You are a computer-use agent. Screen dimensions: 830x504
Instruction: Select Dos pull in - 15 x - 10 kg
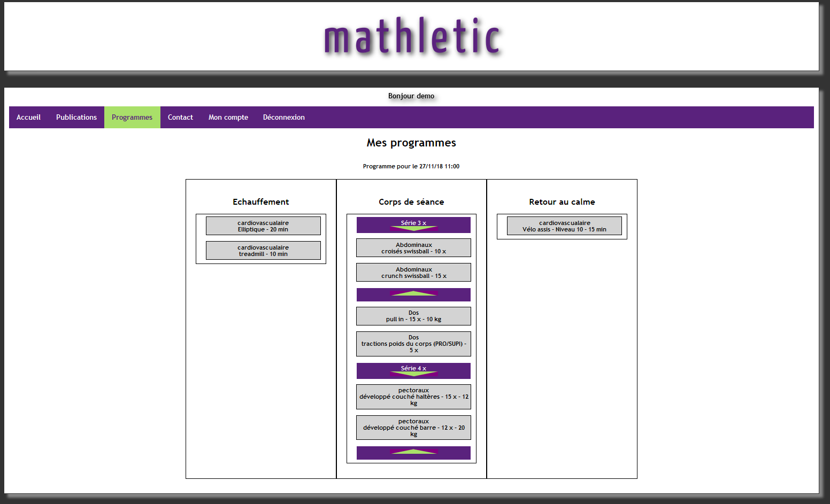[413, 316]
